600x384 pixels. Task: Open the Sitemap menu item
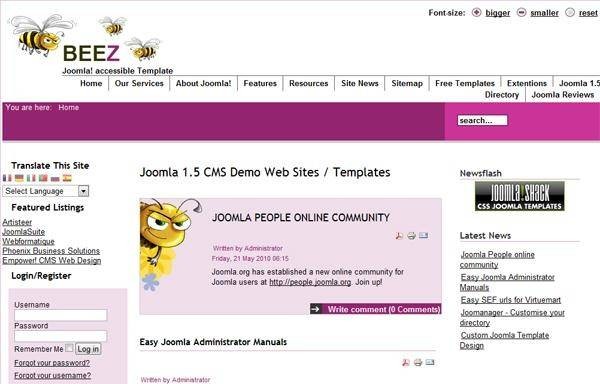click(407, 83)
